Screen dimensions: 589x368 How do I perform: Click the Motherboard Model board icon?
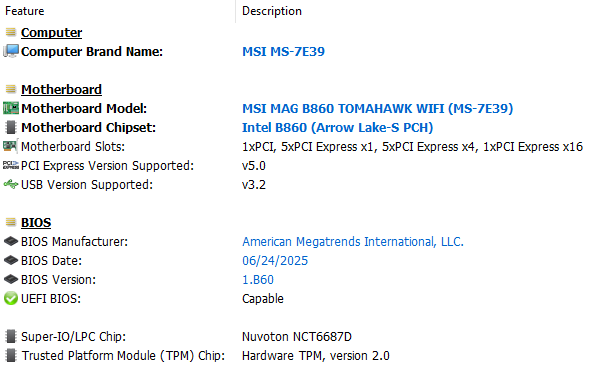11,108
